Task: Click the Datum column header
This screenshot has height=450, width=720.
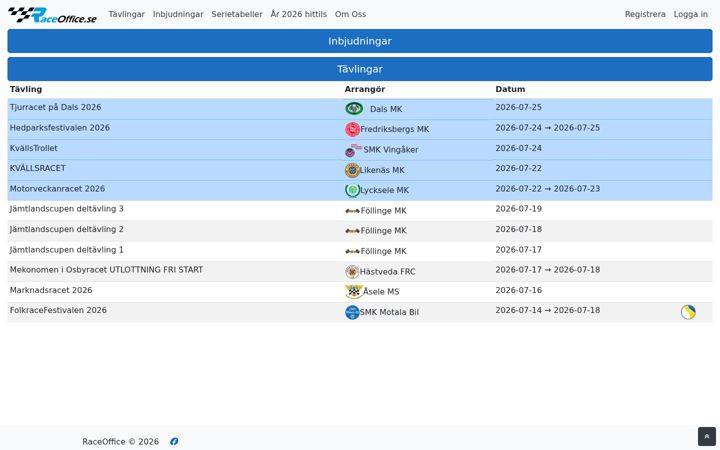Action: (x=510, y=89)
